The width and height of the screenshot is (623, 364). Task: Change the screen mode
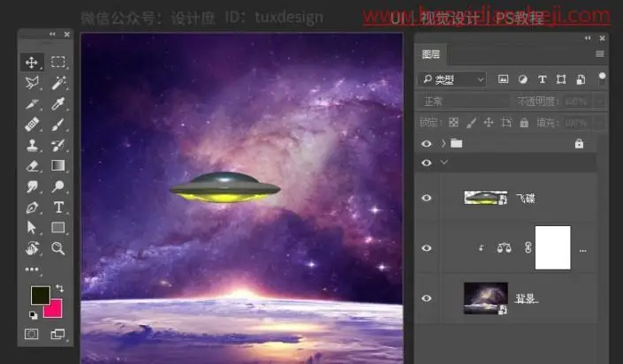[x=58, y=334]
